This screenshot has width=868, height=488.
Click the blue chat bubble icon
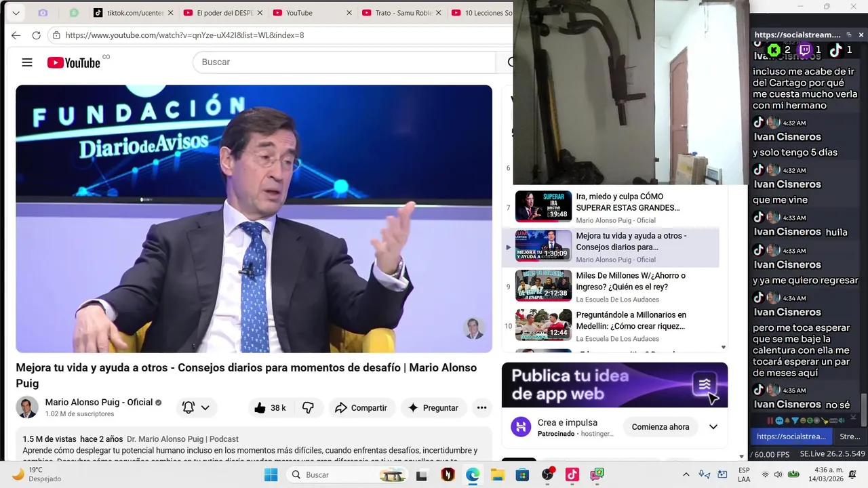[779, 421]
